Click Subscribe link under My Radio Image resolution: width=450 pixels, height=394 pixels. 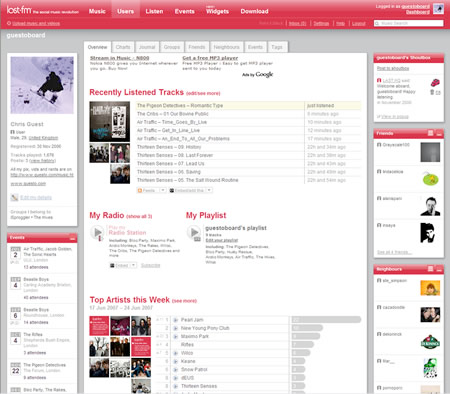150,265
